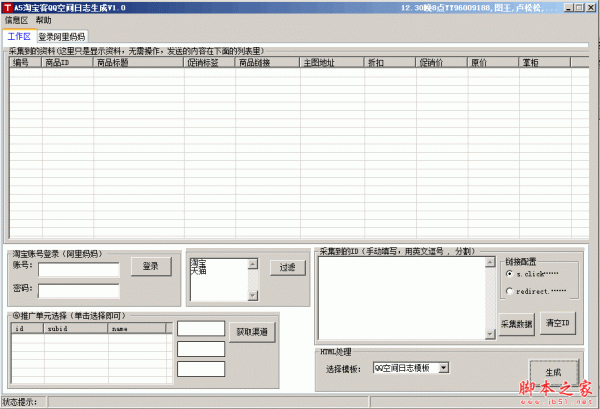Click the 促销标签 column header
The width and height of the screenshot is (600, 409).
click(209, 62)
